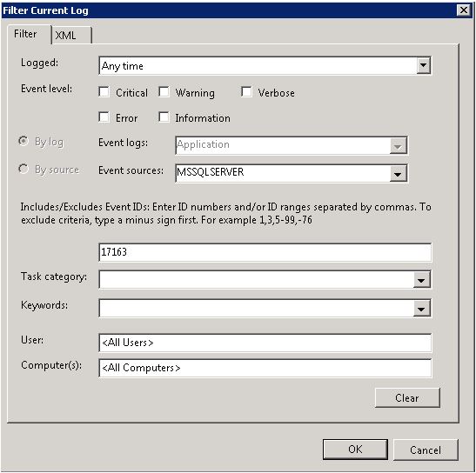476x473 pixels.
Task: Switch to the XML tab
Action: coord(72,36)
